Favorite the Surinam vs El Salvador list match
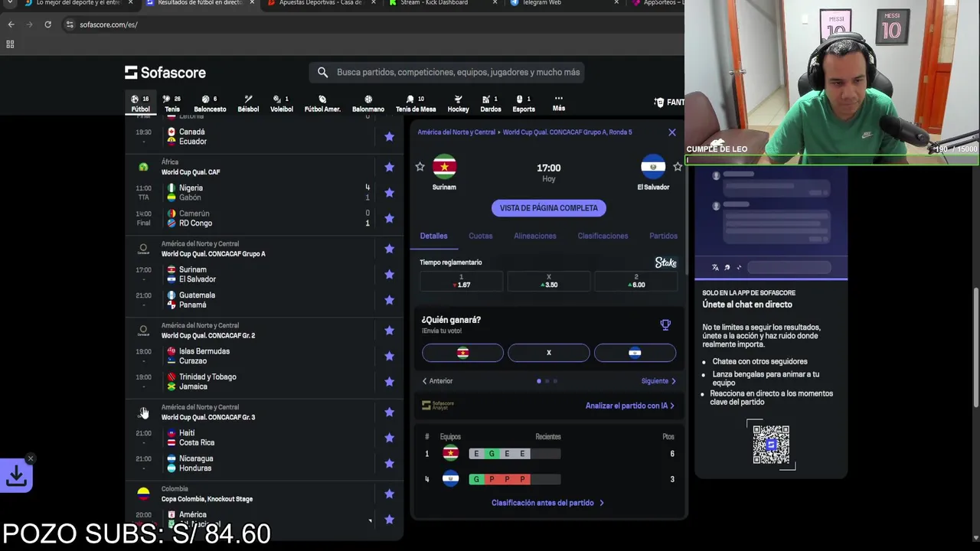 tap(389, 274)
